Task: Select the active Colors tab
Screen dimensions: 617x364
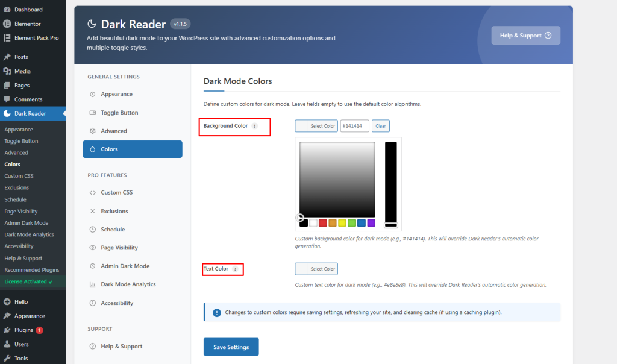Action: click(x=132, y=149)
